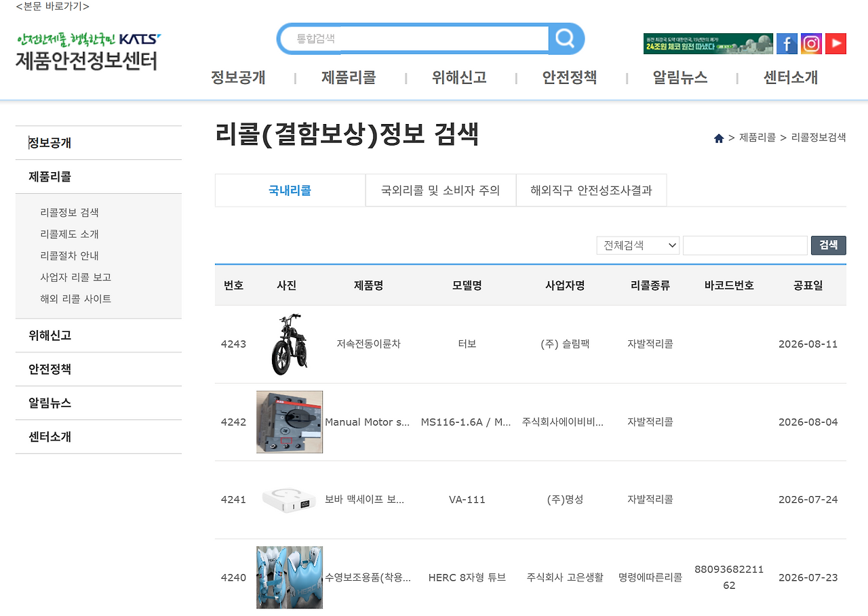The image size is (868, 616).
Task: Open 제품리콜 in the top navigation
Action: pos(349,77)
